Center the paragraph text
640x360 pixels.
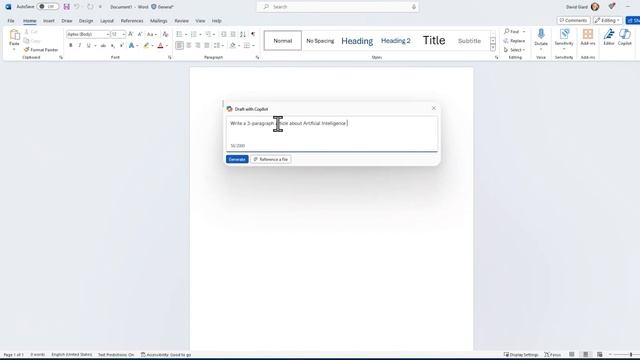[x=189, y=45]
